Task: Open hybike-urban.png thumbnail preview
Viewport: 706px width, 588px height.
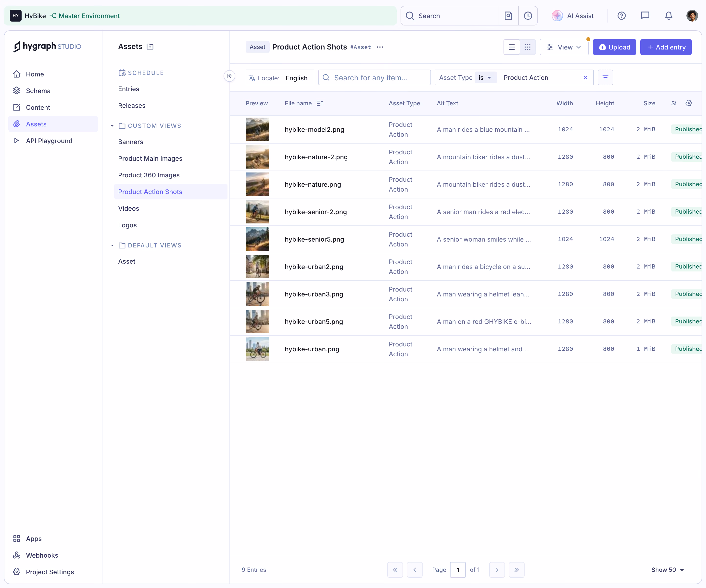Action: pos(257,349)
